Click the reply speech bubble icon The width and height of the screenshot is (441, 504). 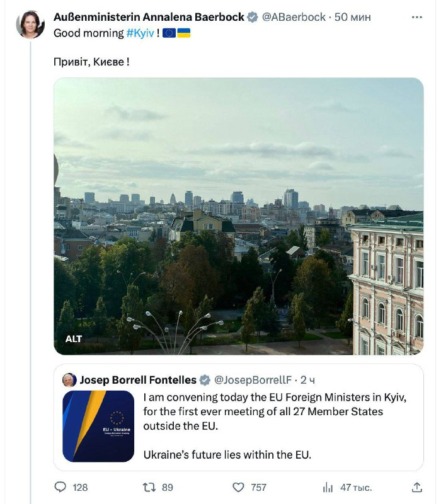(60, 487)
